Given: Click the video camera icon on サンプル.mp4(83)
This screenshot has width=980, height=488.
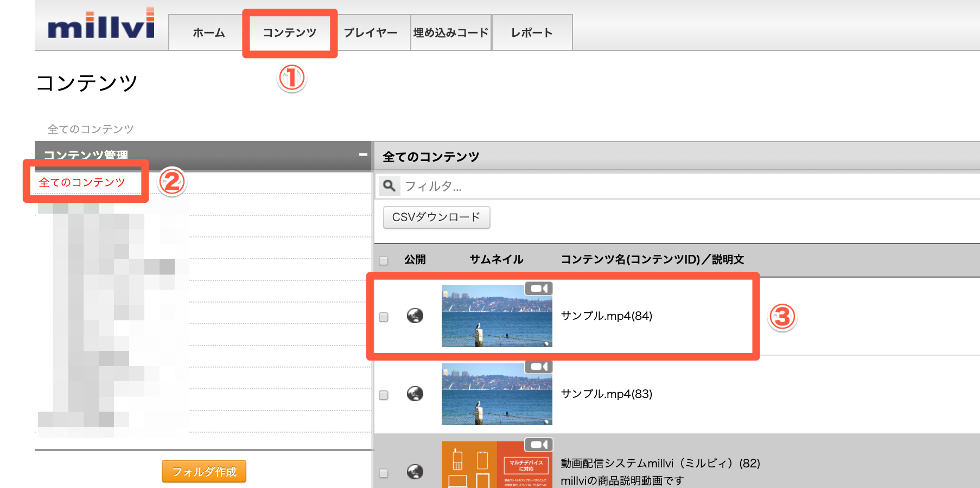Looking at the screenshot, I should [x=539, y=367].
